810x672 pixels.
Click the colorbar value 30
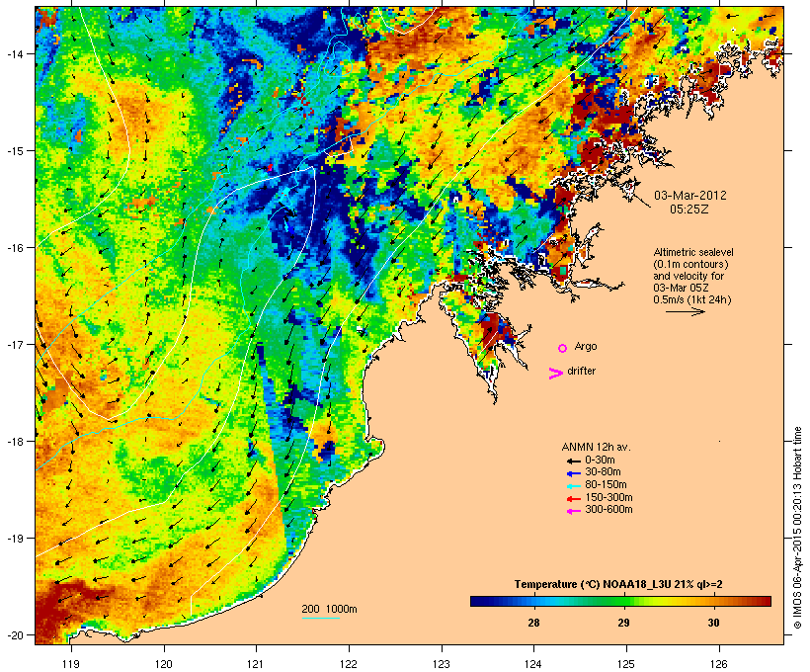pos(713,623)
